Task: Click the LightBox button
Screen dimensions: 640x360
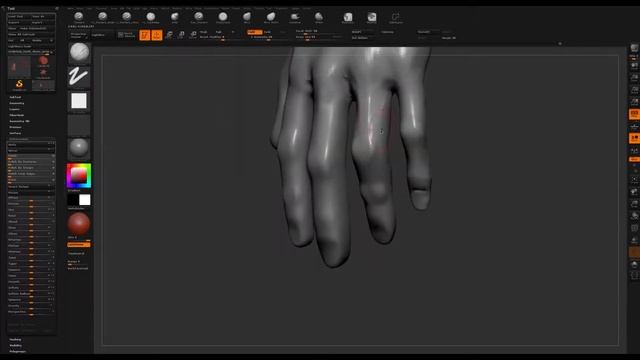Action: pos(98,35)
